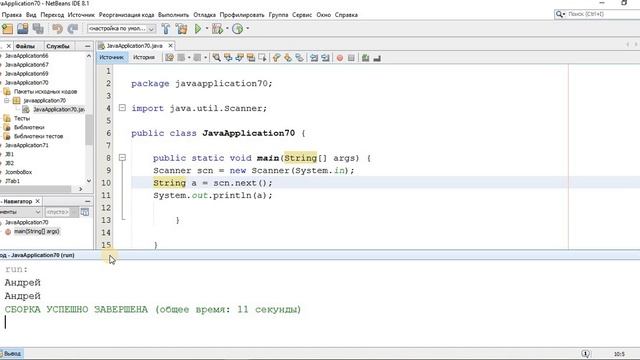Open the Группа menu
The image size is (640, 360).
tap(278, 15)
